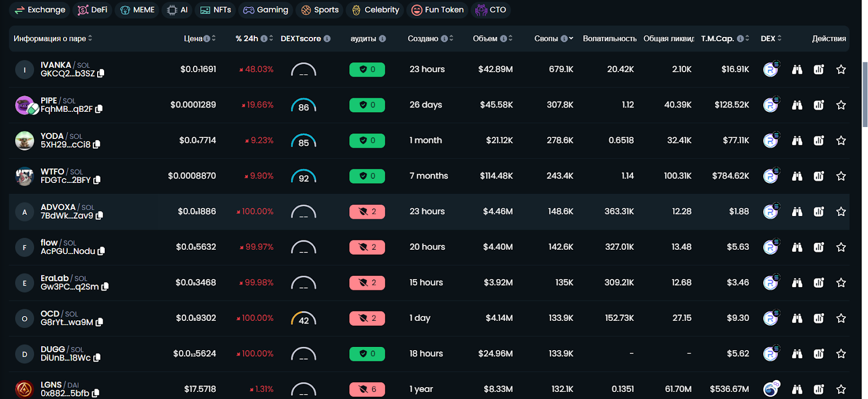The width and height of the screenshot is (868, 399).
Task: Open the chart icon for DUGG row
Action: tap(819, 354)
